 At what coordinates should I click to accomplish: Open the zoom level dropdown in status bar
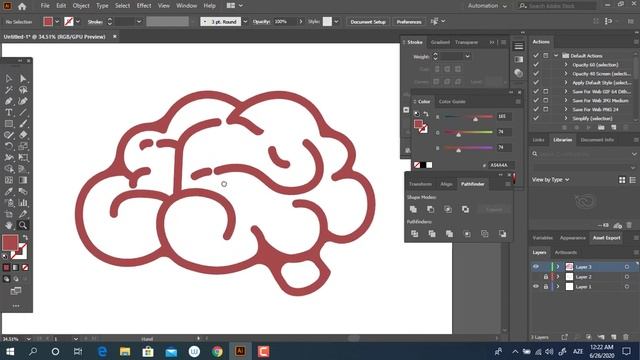29,339
